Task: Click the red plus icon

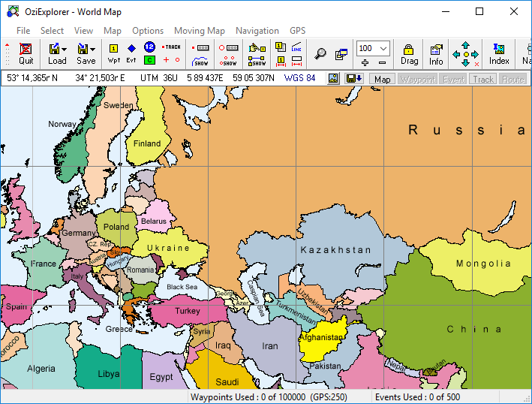Action: 166,60
